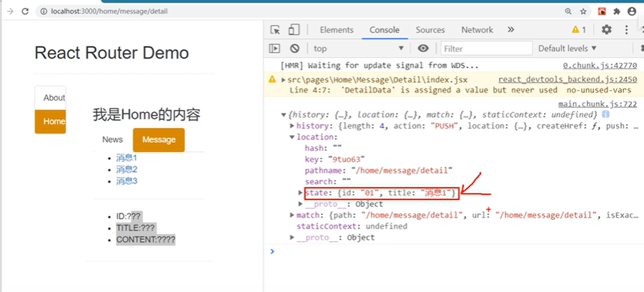Click the hash: "" property line
Image resolution: width=644 pixels, height=292 pixels.
point(323,148)
